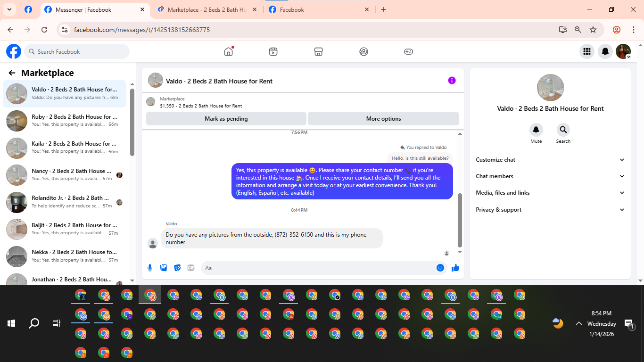Open the Valdo conversation in the list

pos(65,93)
